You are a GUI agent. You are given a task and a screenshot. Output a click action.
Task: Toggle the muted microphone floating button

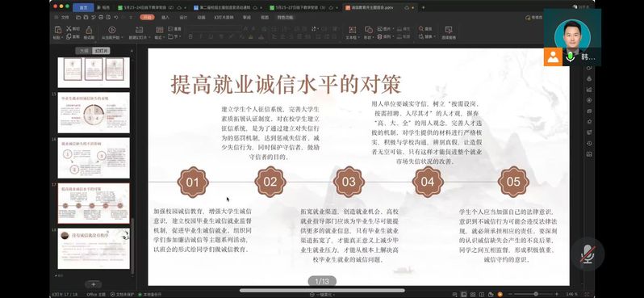588,254
